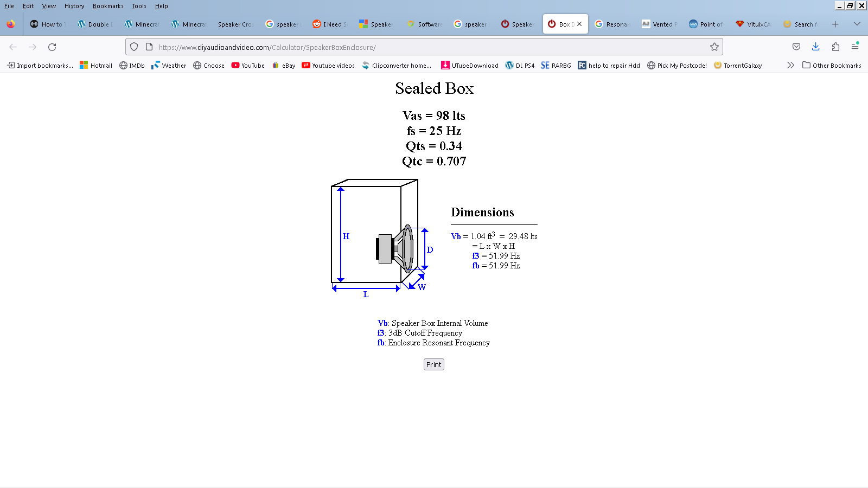Click the page info icon in address bar
This screenshot has height=488, width=868.
pos(149,47)
